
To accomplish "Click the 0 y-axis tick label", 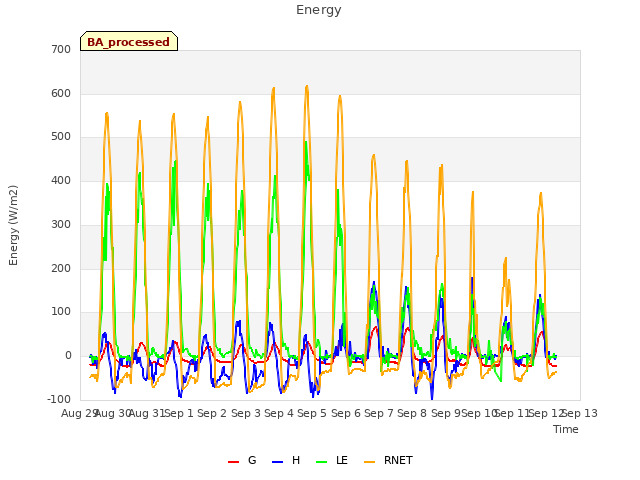I will coord(68,356).
